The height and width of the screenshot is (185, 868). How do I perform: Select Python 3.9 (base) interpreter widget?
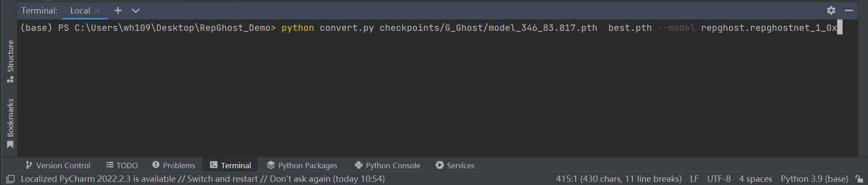(814, 179)
